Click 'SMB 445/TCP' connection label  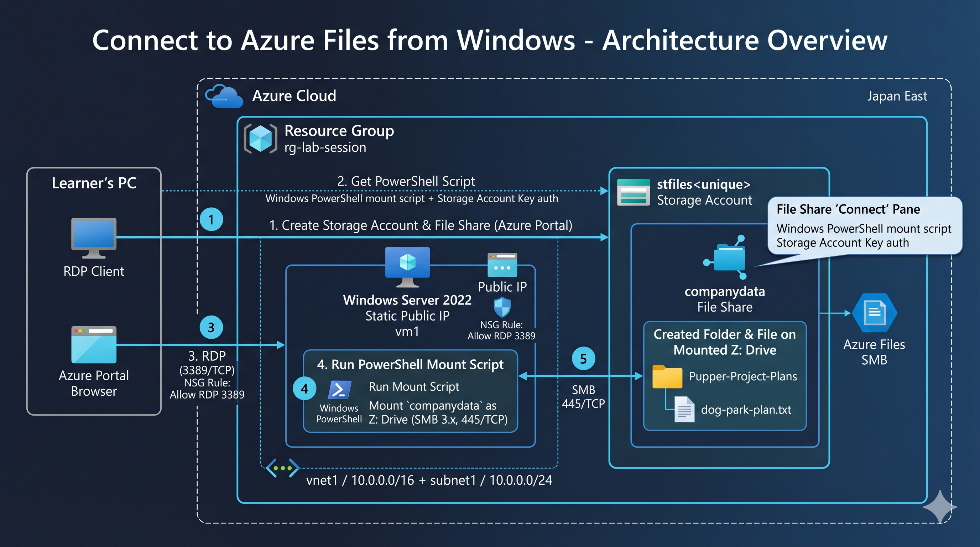click(x=583, y=396)
